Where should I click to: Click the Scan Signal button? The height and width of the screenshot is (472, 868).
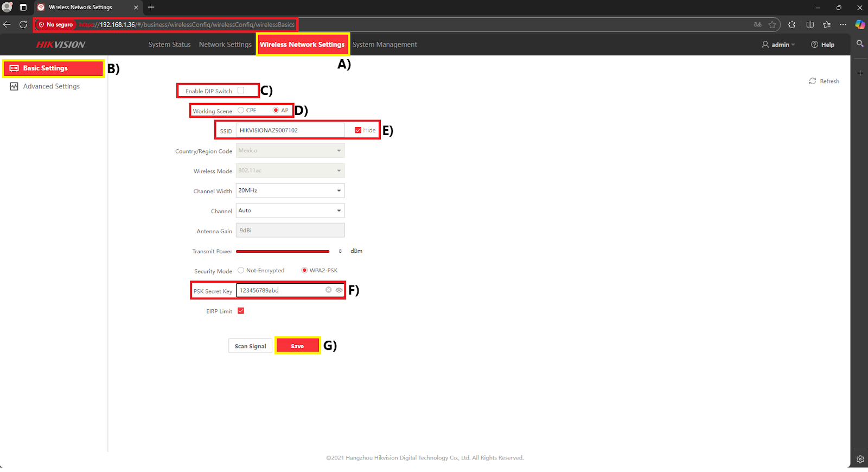250,346
